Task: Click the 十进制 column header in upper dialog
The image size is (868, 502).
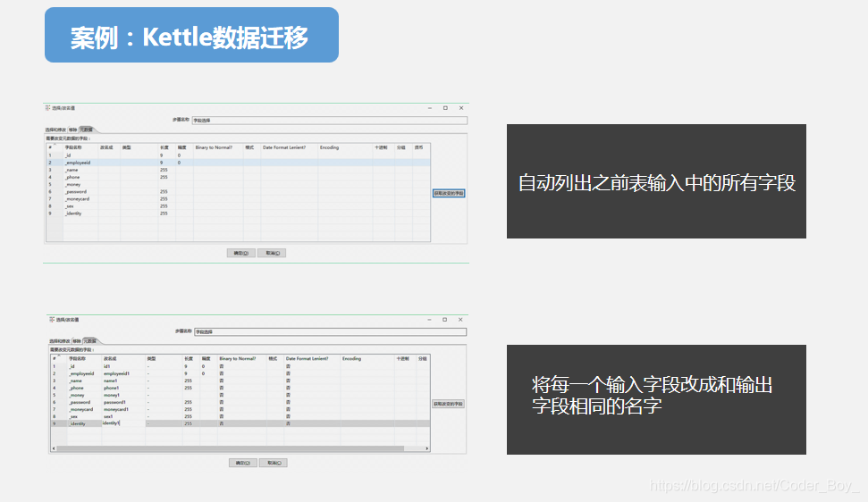Action: [380, 147]
